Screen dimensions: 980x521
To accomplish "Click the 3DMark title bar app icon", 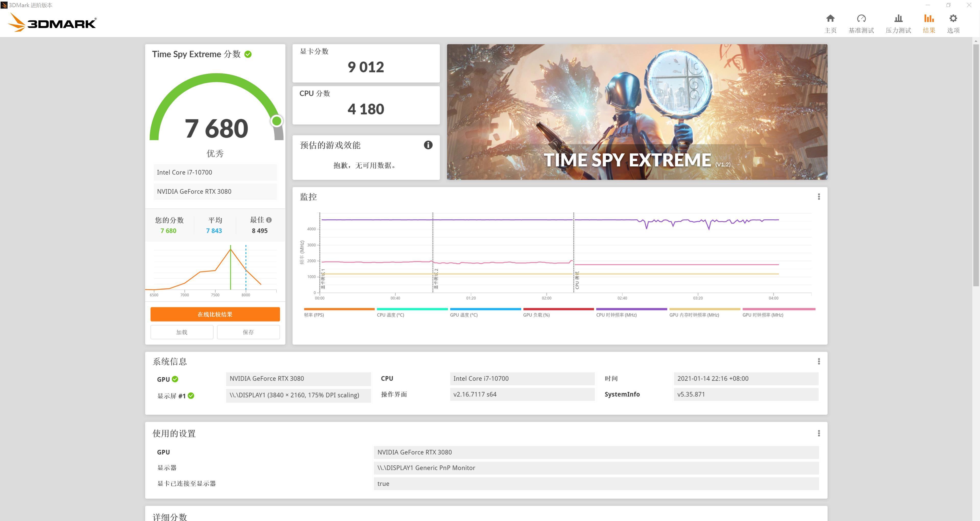I will pos(4,5).
